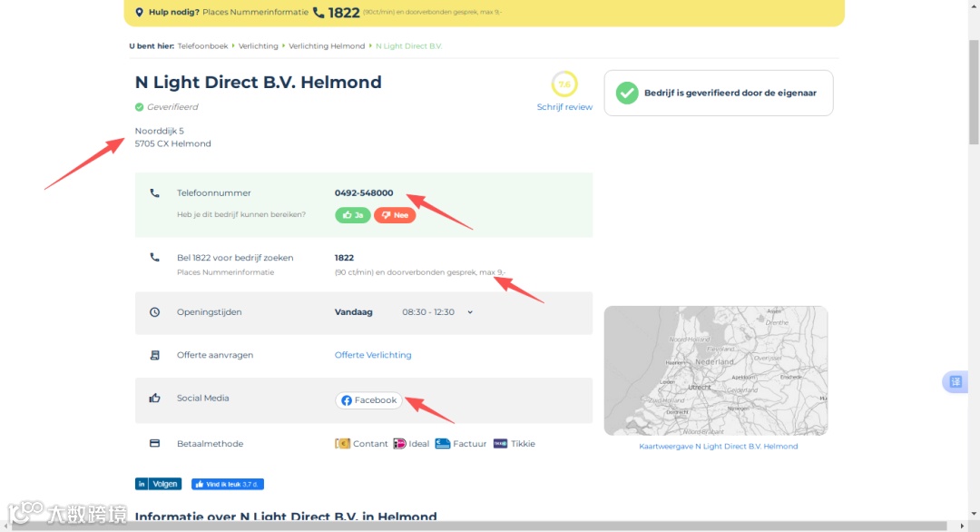The image size is (980, 532).
Task: Click the location pin icon beside Hulp nodig
Action: point(140,13)
